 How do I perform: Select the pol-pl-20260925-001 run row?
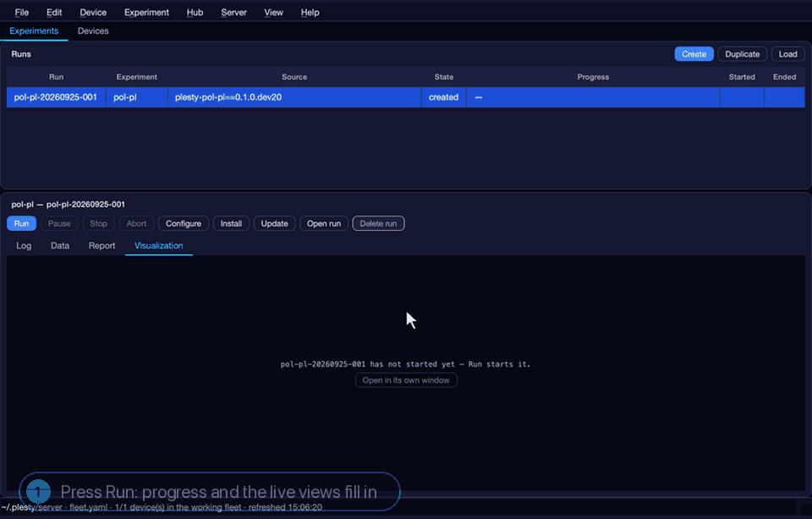[405, 97]
